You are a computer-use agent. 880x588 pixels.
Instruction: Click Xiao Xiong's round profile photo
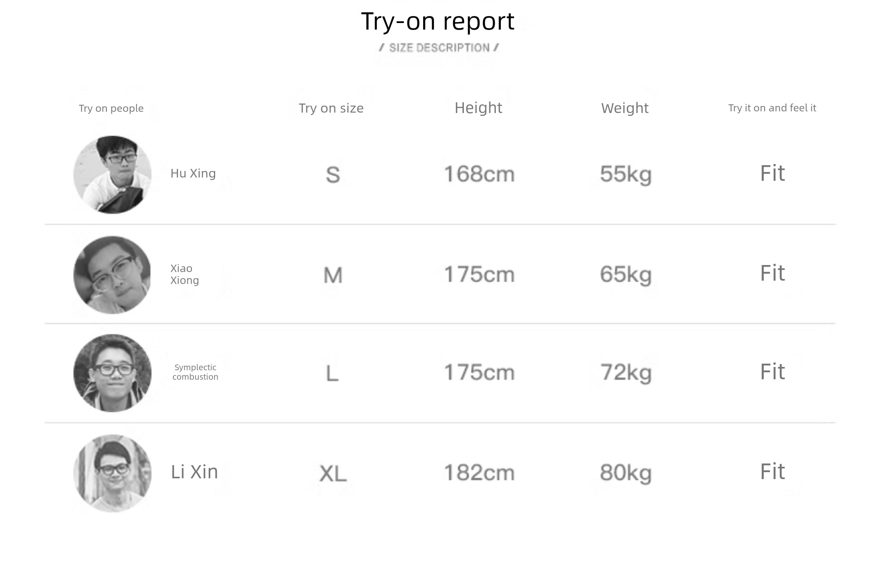pyautogui.click(x=112, y=275)
